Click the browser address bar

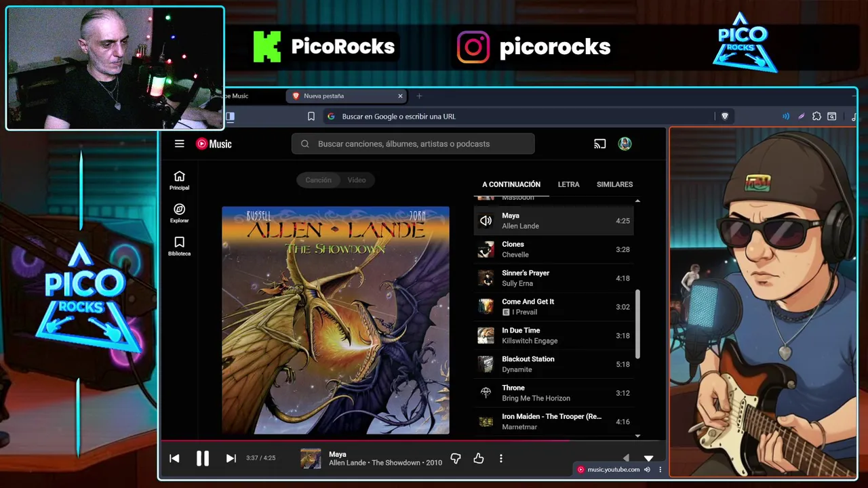pyautogui.click(x=519, y=117)
